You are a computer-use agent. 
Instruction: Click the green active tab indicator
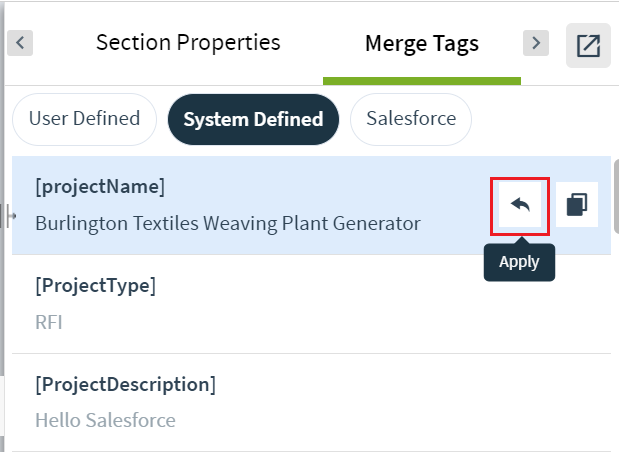pos(422,81)
